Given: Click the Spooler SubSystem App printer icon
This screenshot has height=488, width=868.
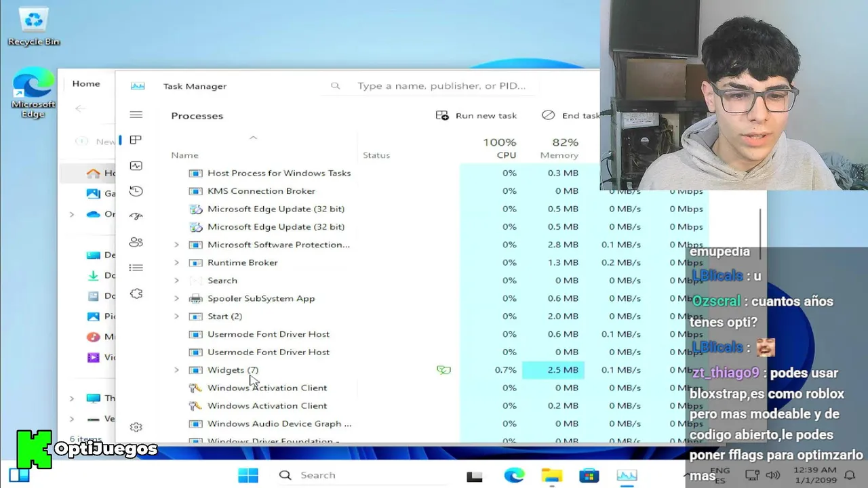Looking at the screenshot, I should tap(195, 298).
